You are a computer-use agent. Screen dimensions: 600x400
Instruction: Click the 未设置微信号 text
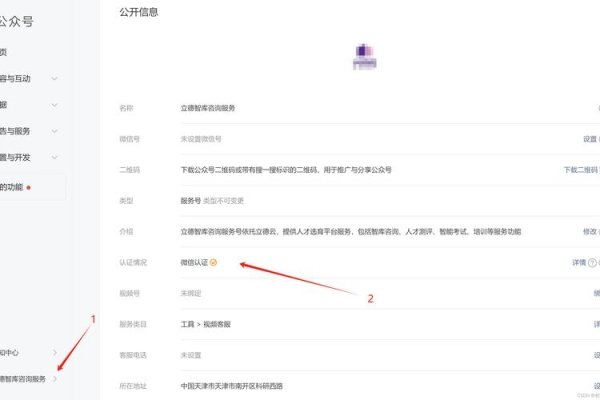click(201, 139)
